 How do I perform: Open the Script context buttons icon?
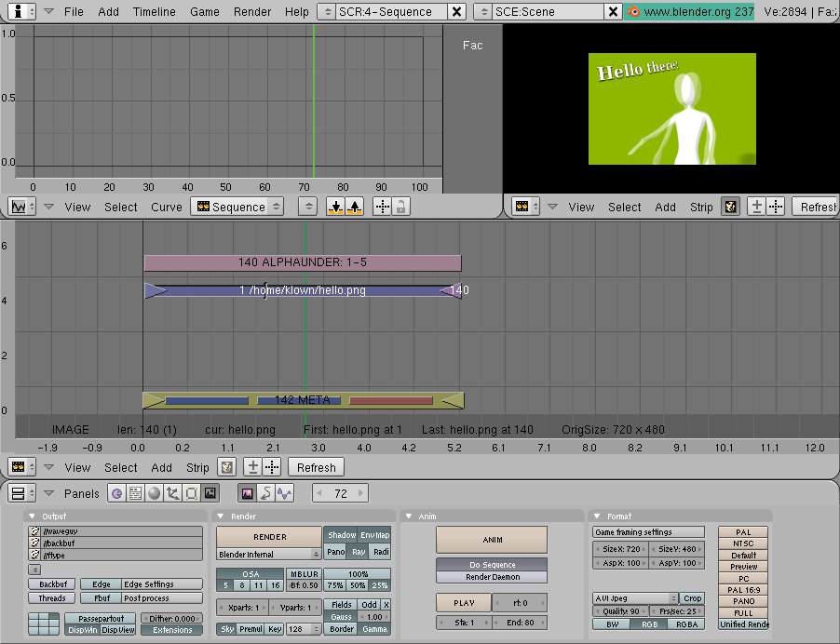click(135, 493)
